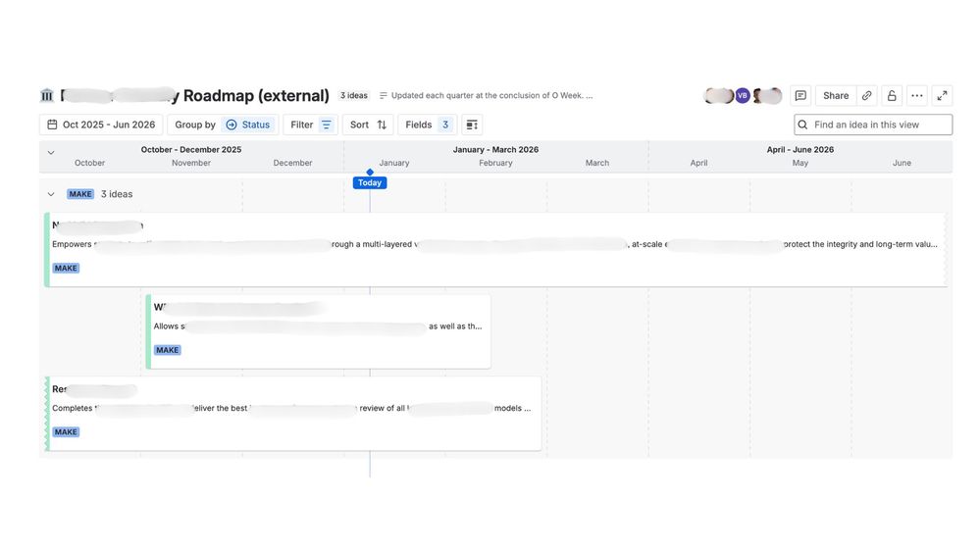Click the avatar right of the VB avatar
Screen dimensions: 980x551
coord(767,95)
